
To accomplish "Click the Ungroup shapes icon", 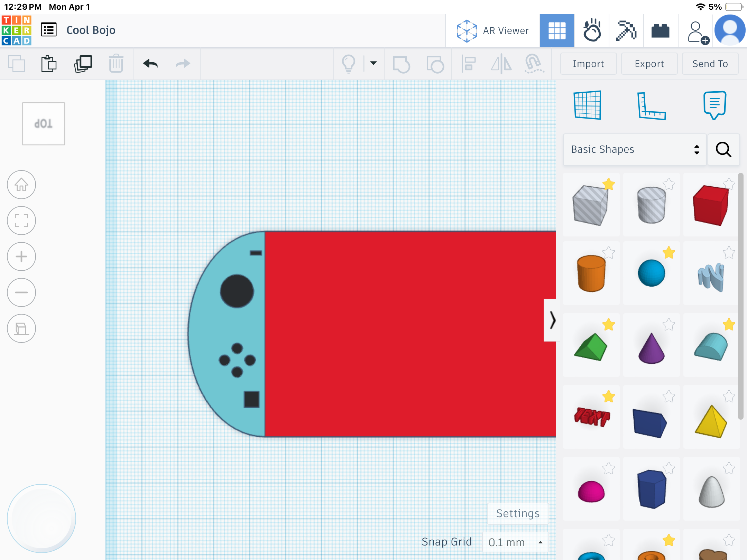I will click(435, 64).
